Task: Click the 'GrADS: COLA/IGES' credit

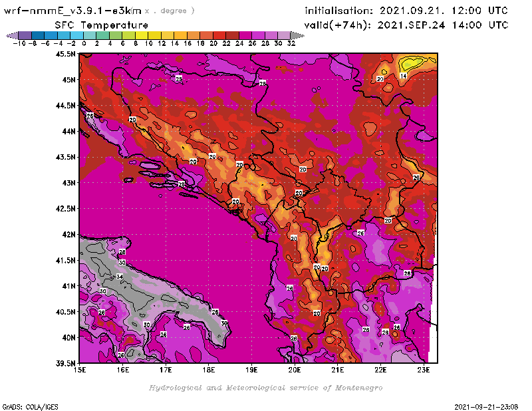Action: (30, 407)
